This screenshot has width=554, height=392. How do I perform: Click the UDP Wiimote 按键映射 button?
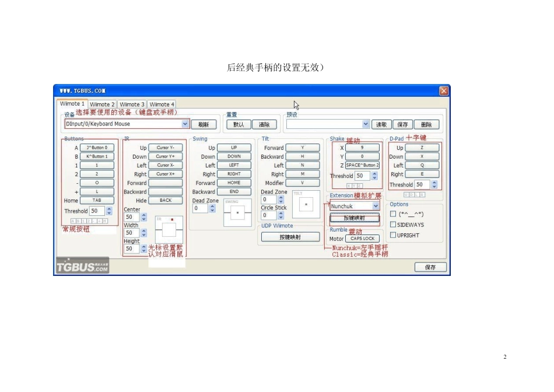click(290, 237)
